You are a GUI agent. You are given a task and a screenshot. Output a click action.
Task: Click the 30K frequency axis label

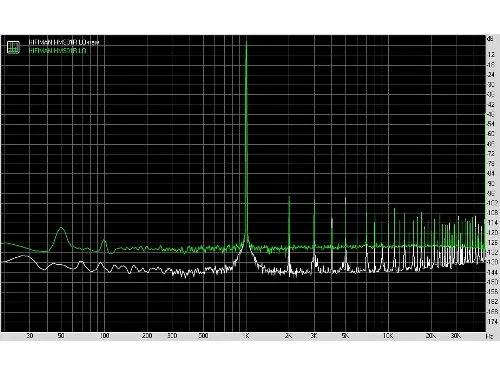pos(456,336)
